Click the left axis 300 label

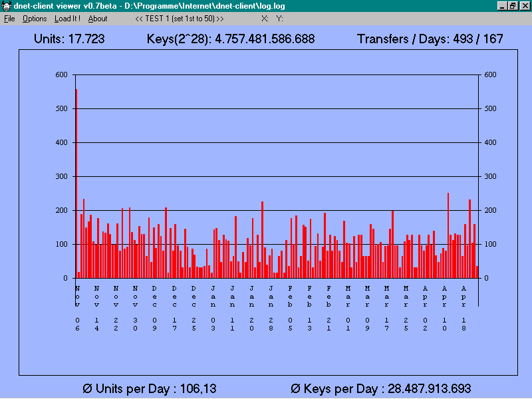click(61, 176)
